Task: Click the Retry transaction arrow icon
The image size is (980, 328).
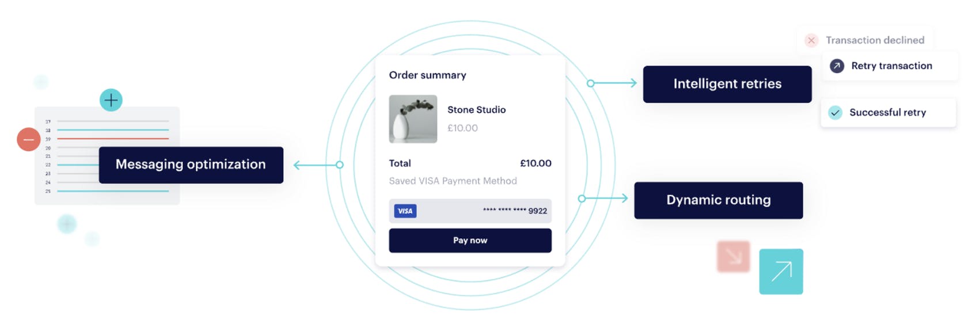Action: 837,66
